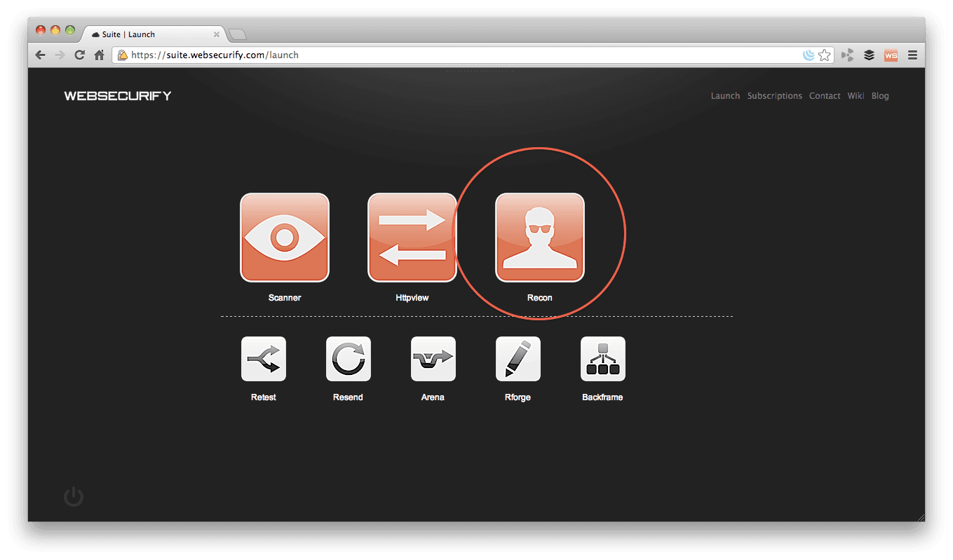Click the Resend label text
The width and height of the screenshot is (953, 560).
(x=349, y=397)
